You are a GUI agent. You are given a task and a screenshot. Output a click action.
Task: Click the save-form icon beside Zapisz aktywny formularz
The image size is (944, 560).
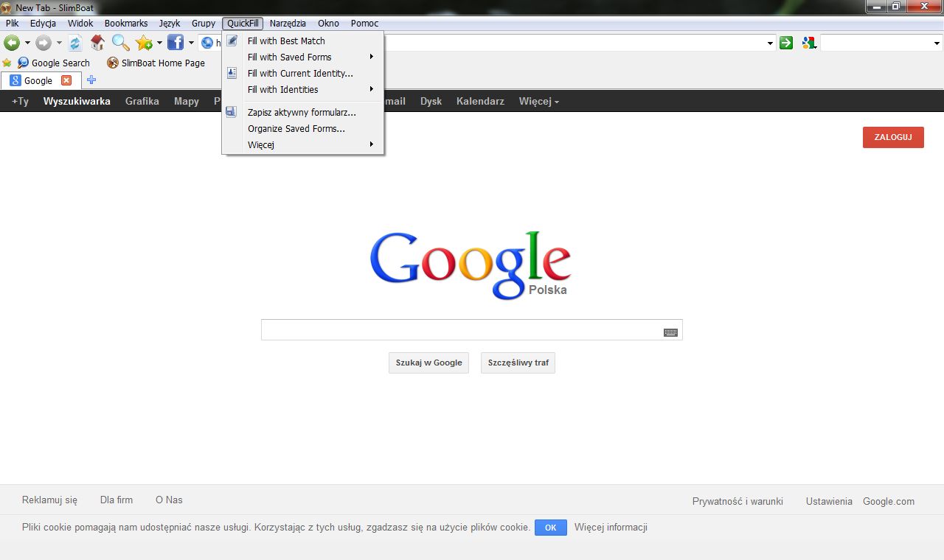[x=232, y=112]
